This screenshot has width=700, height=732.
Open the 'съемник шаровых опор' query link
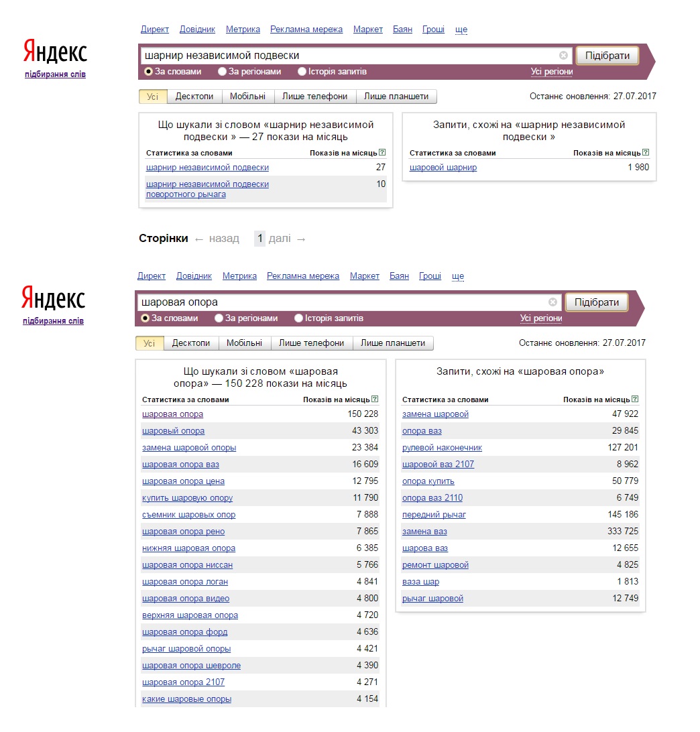pos(188,515)
